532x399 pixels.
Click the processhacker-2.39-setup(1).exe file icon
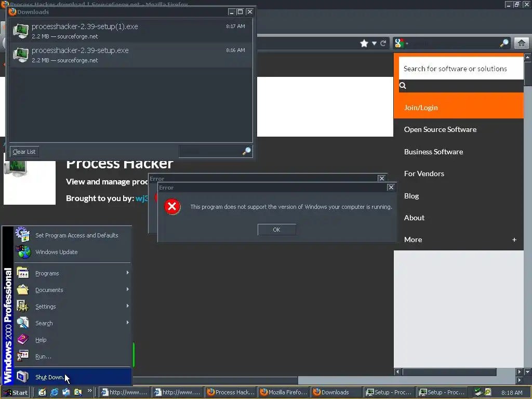point(20,31)
